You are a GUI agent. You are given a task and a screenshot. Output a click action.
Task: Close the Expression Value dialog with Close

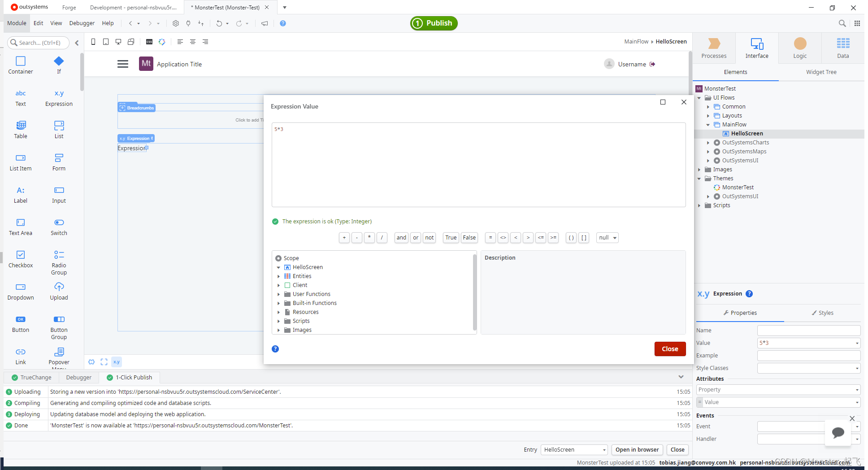670,349
